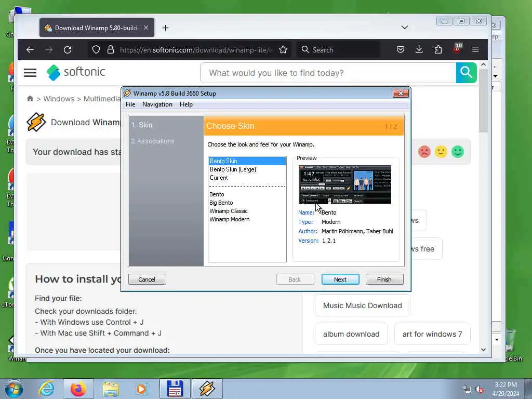Select step 2. Associations in sidebar
532x399 pixels.
click(153, 141)
